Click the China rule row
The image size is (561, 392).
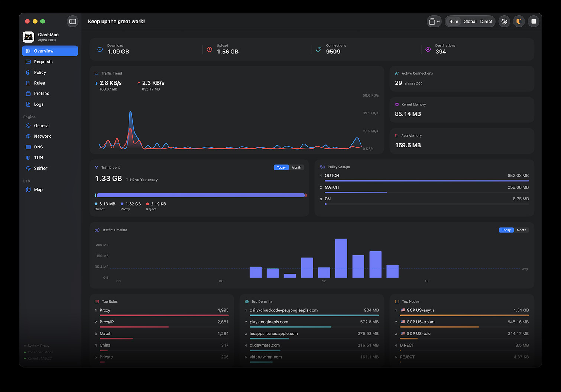click(x=162, y=347)
